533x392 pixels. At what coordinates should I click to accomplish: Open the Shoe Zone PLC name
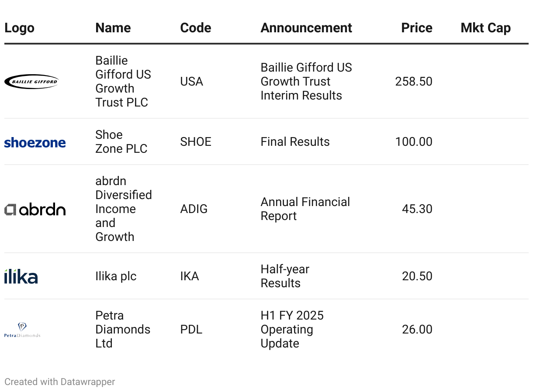click(121, 142)
